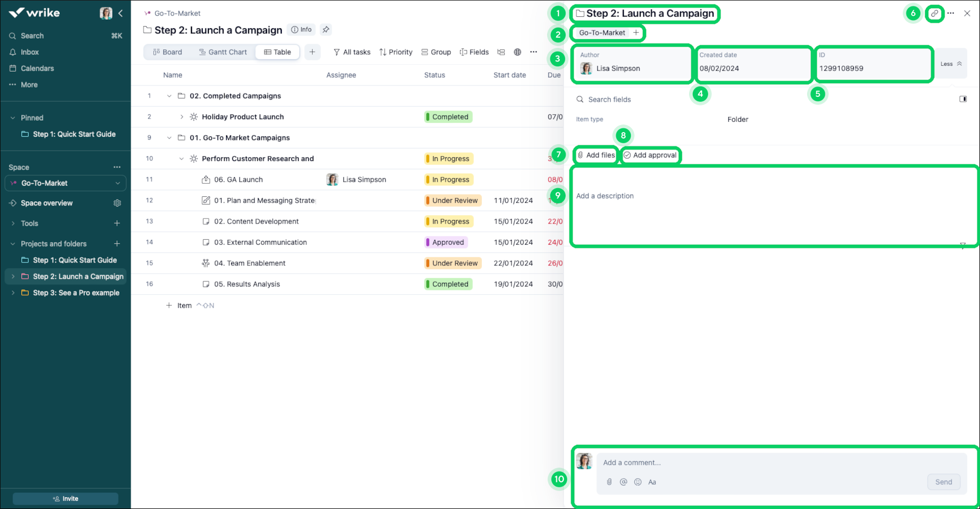
Task: Collapse the 01. Go-To Market Campaigns folder
Action: pyautogui.click(x=169, y=138)
